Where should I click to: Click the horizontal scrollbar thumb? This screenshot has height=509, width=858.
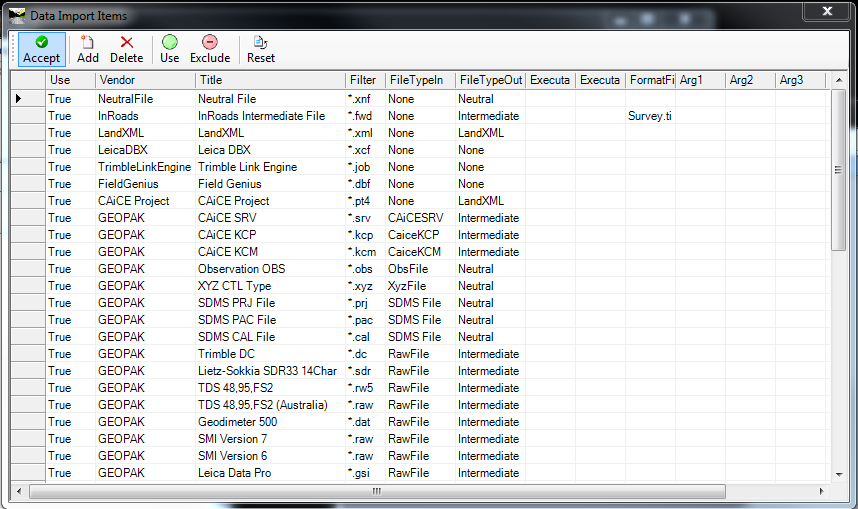click(x=377, y=491)
